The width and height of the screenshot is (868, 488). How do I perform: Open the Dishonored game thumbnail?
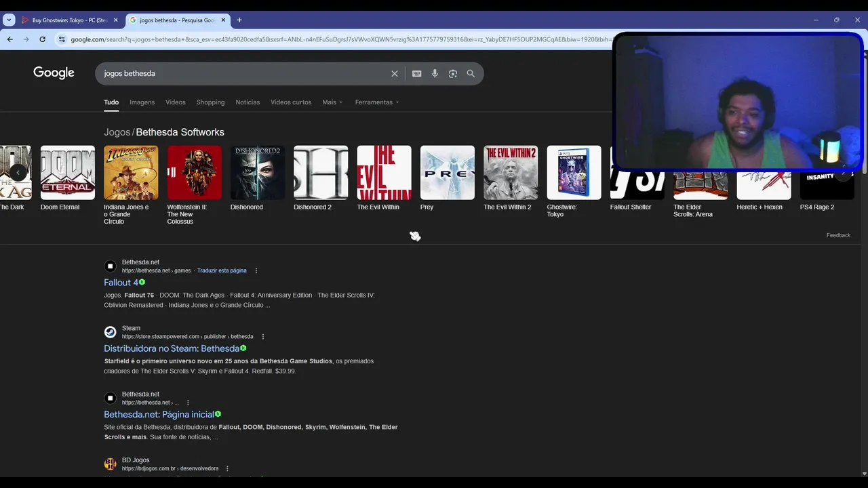tap(257, 173)
